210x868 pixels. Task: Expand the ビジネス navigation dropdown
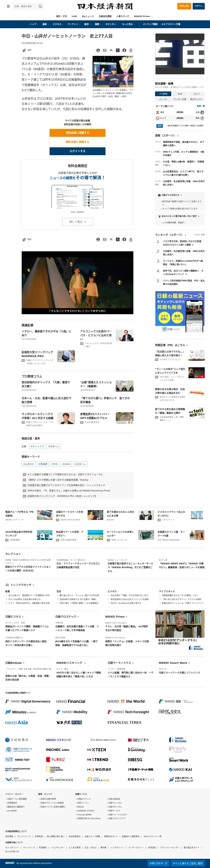pyautogui.click(x=58, y=24)
